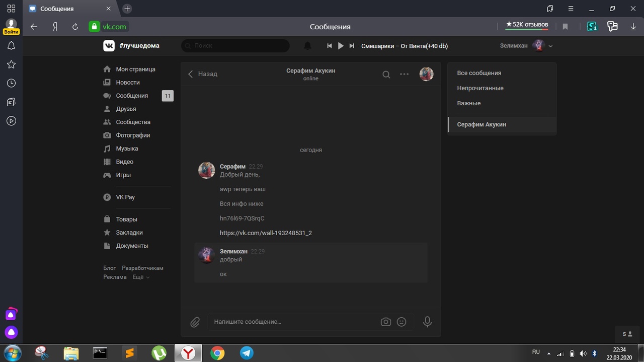Image resolution: width=644 pixels, height=362 pixels.
Task: Open the three-dots conversation actions menu
Action: click(404, 74)
